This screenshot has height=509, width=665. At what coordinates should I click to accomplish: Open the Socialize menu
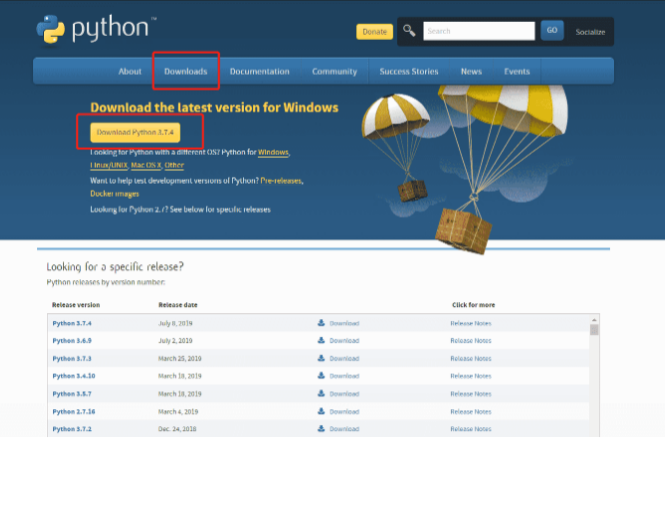(590, 32)
